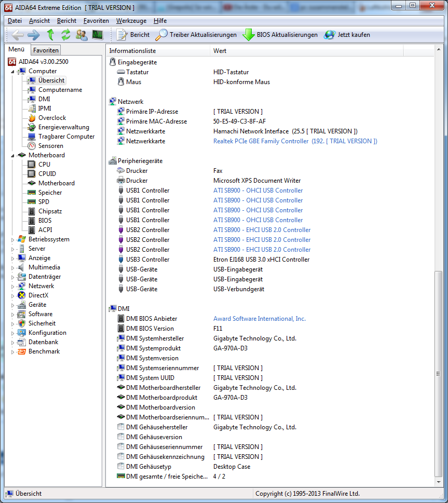Select the Geräte icon in tree

coord(22,305)
